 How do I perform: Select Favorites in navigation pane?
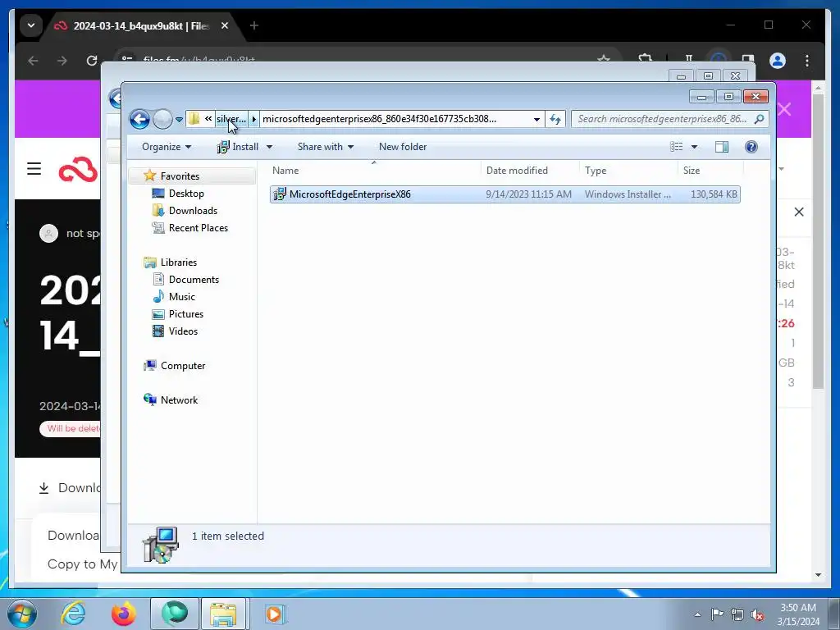[180, 176]
